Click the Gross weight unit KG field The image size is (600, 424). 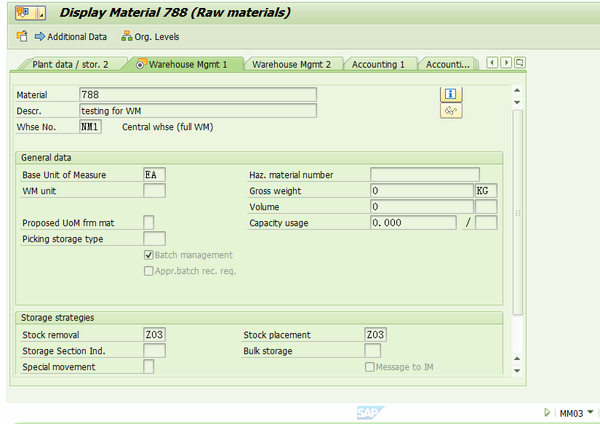pos(486,191)
